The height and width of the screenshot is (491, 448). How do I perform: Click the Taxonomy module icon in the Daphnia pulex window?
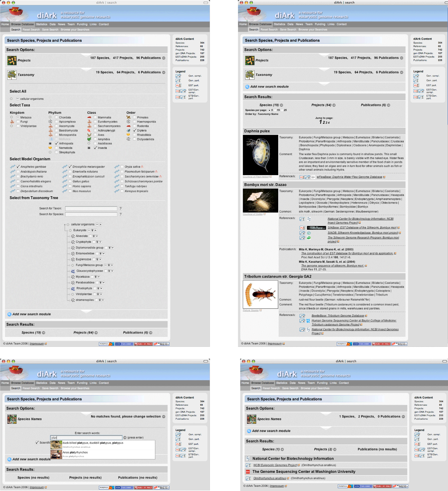click(x=250, y=75)
